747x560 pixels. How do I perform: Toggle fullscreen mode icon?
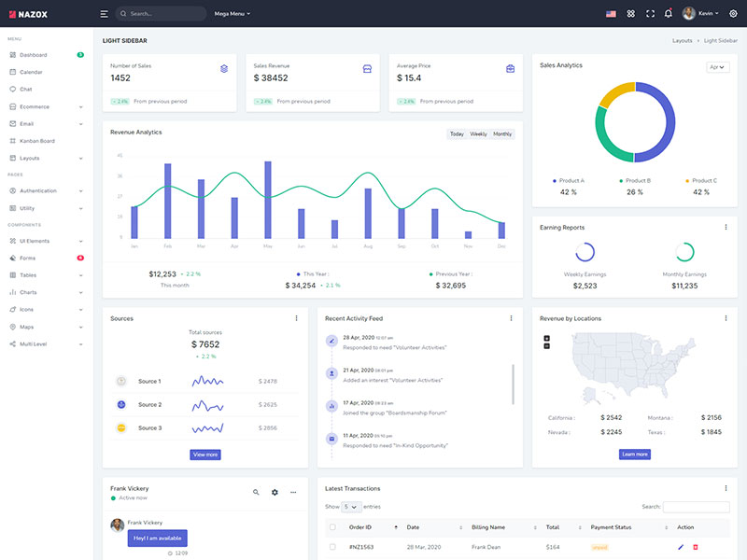[x=651, y=14]
